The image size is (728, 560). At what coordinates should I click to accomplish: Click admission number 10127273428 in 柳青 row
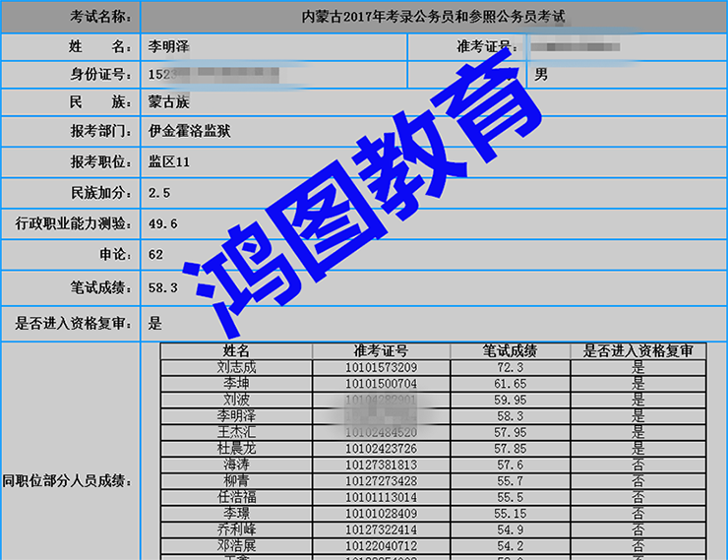click(x=381, y=480)
